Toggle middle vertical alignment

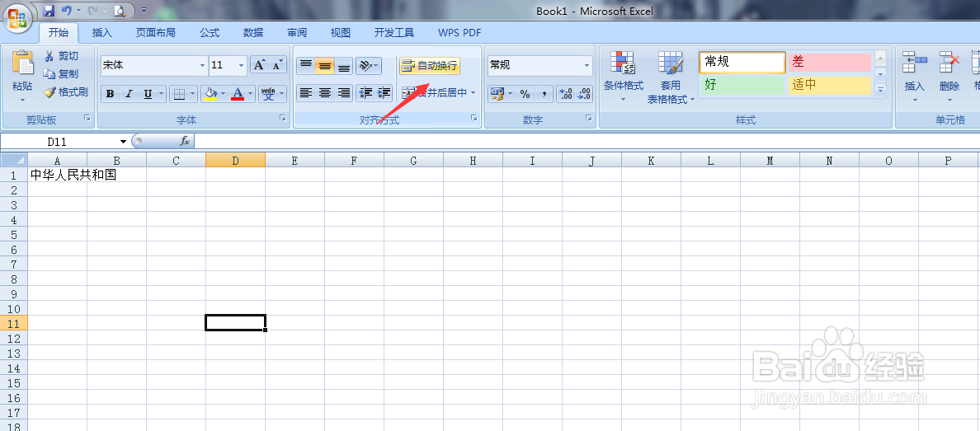325,66
